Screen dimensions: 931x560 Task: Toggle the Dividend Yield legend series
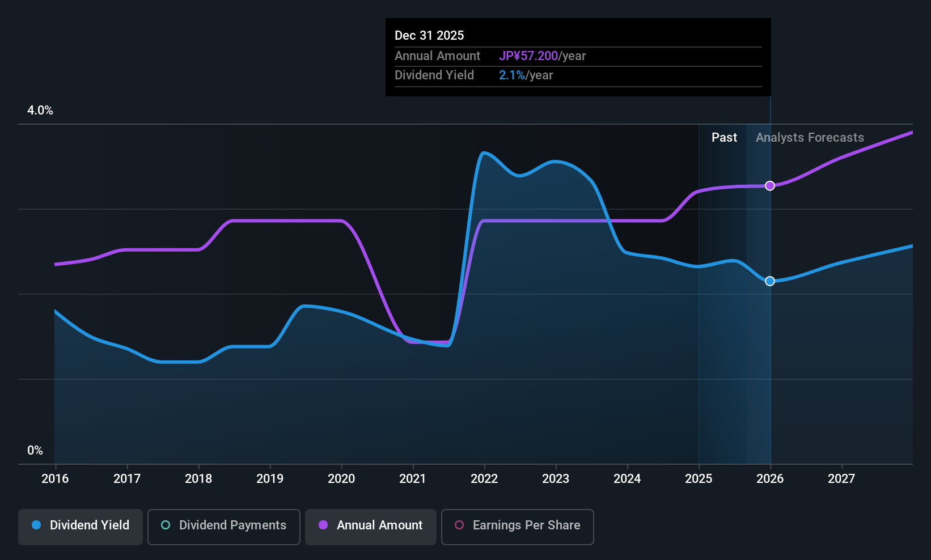(81, 527)
